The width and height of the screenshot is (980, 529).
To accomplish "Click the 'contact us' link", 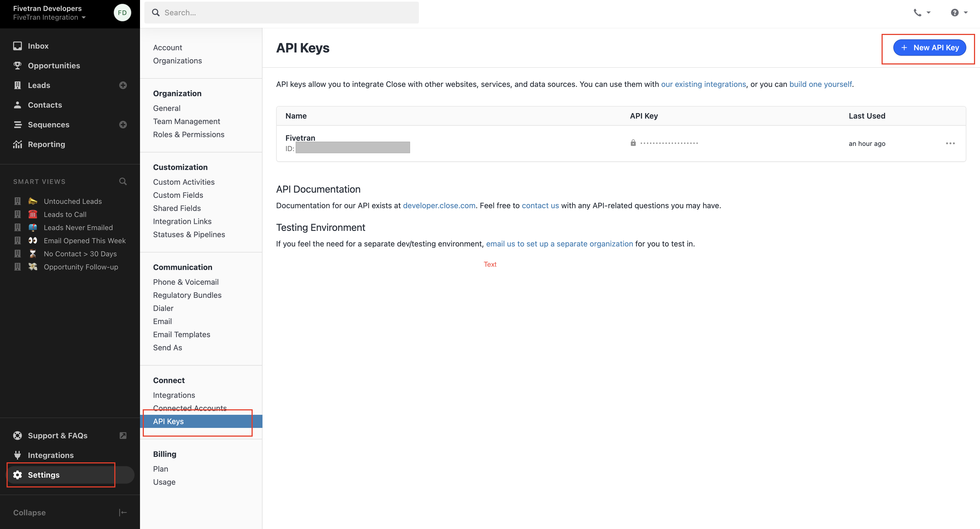I will [x=540, y=205].
